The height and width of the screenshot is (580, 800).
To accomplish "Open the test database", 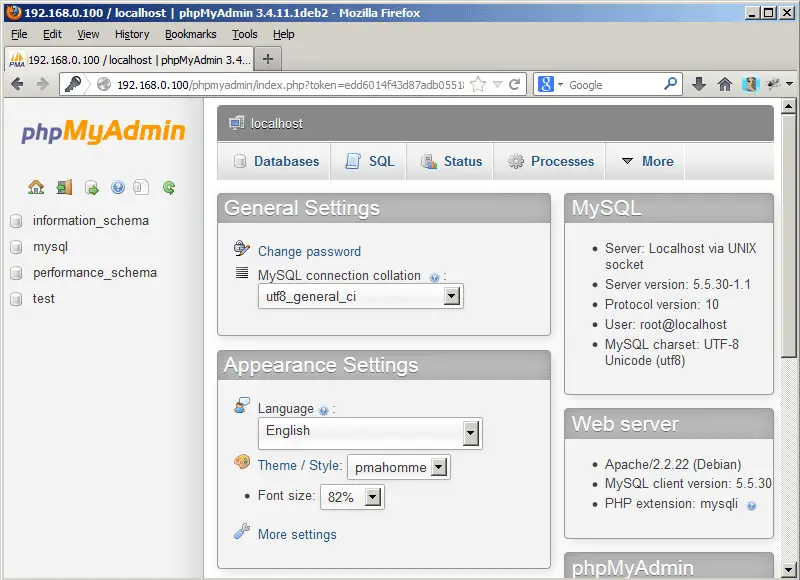I will (43, 298).
